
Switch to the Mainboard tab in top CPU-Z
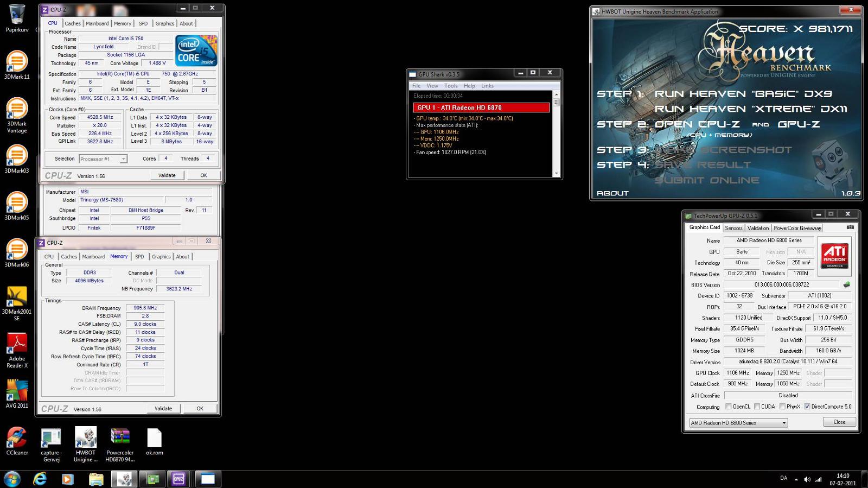click(97, 23)
